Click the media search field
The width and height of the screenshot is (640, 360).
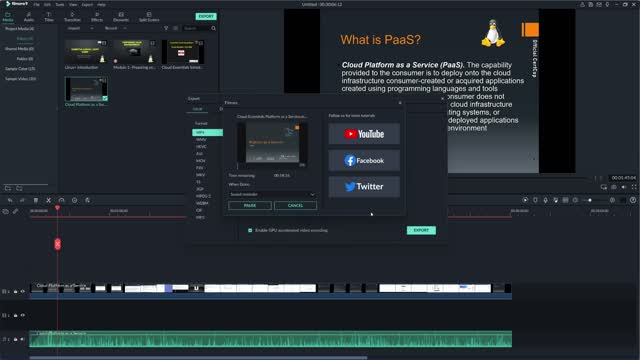pos(196,28)
